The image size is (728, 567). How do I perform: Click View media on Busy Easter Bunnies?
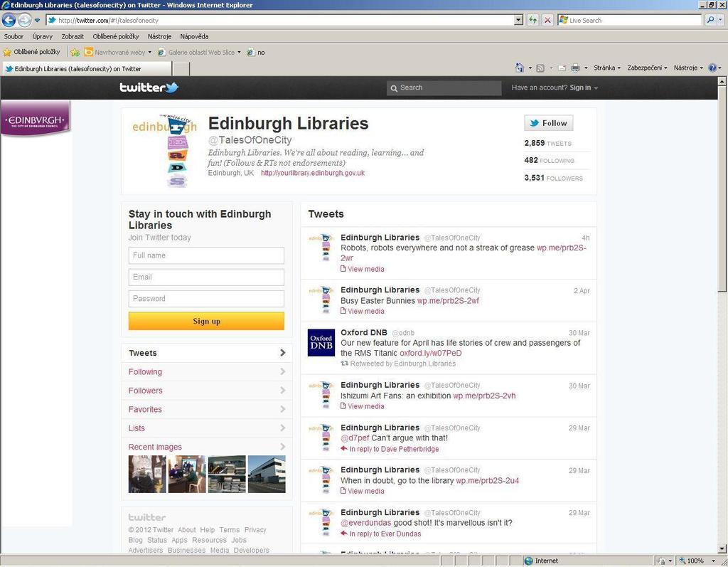coord(363,312)
